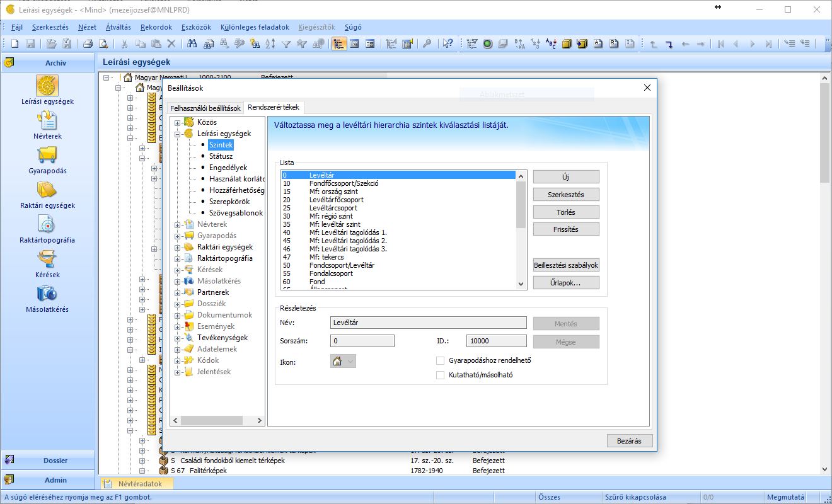This screenshot has width=832, height=504.
Task: Collapse the Magyar Nemzeti root node
Action: 107,77
